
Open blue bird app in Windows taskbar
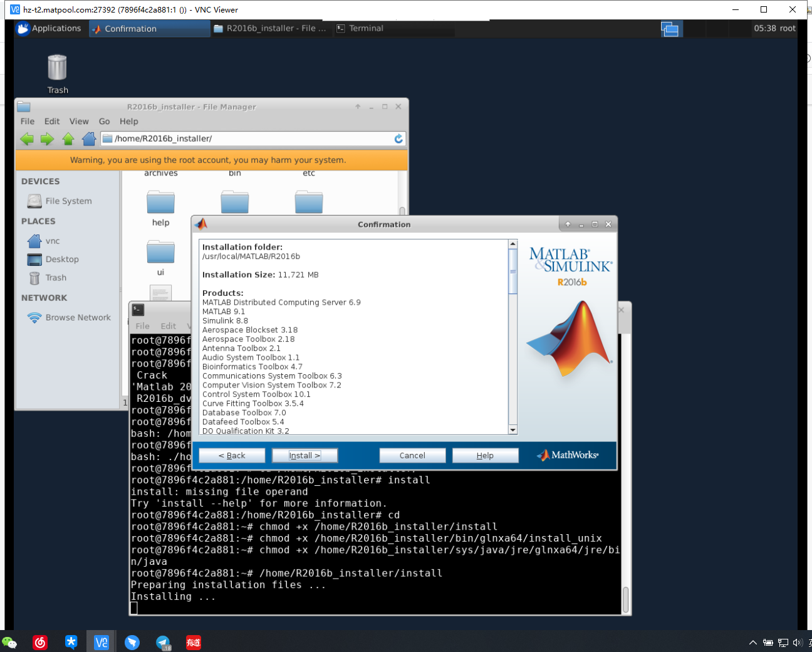pos(132,642)
